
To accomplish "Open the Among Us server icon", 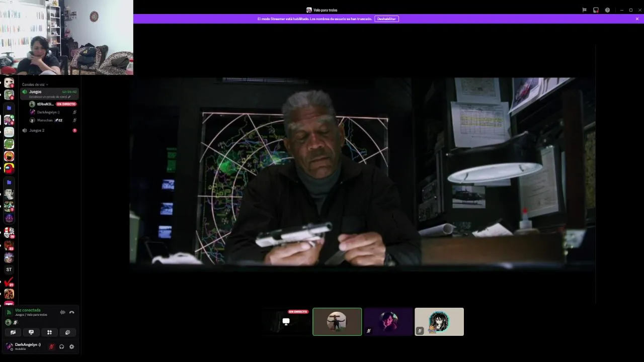I will pyautogui.click(x=9, y=168).
